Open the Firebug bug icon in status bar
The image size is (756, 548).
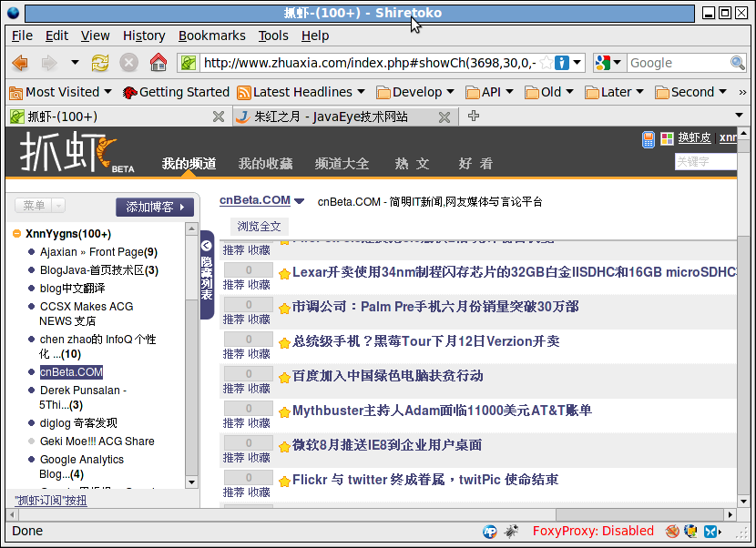511,531
